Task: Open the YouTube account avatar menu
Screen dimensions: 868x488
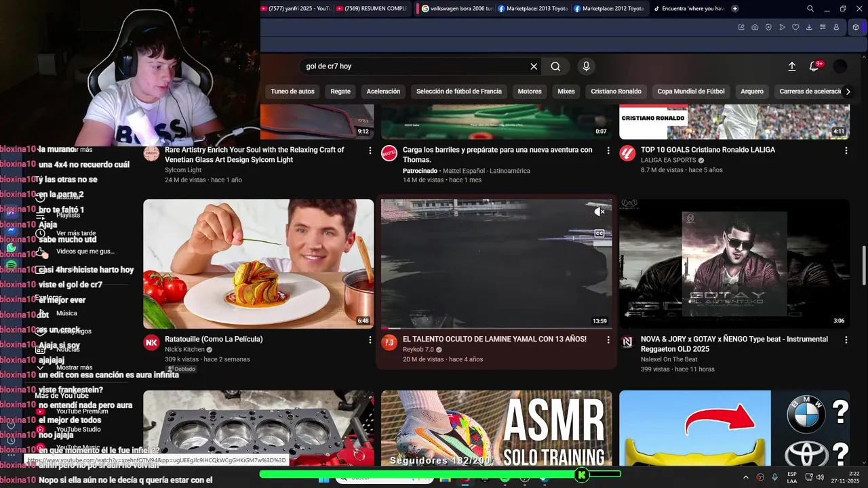Action: tap(840, 66)
